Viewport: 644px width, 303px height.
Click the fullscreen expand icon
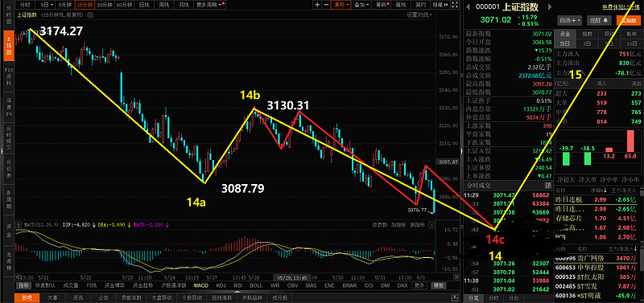(x=454, y=5)
